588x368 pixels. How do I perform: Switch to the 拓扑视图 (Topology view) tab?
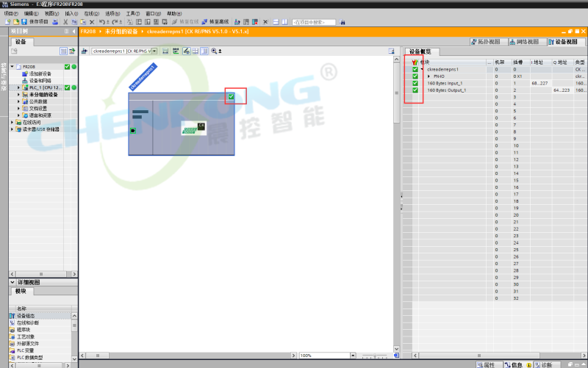(487, 42)
